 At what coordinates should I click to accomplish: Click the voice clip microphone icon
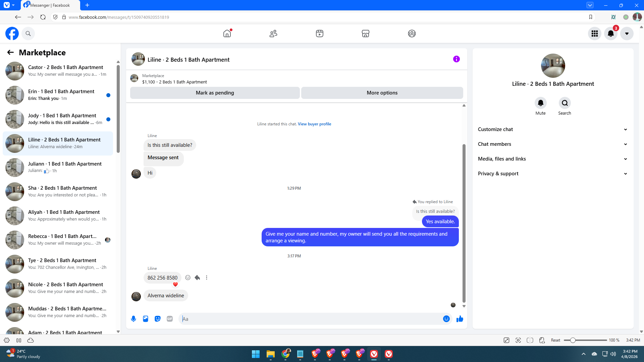(x=133, y=319)
